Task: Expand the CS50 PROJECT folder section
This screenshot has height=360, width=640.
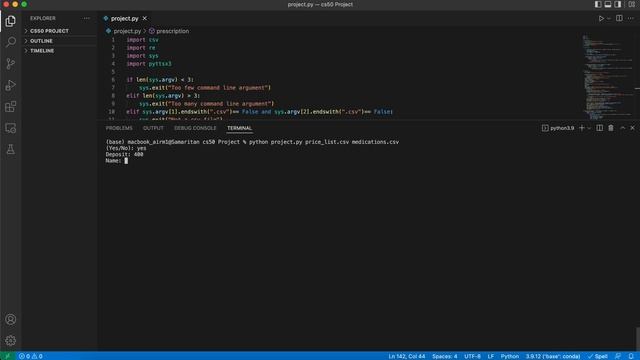Action: 49,31
